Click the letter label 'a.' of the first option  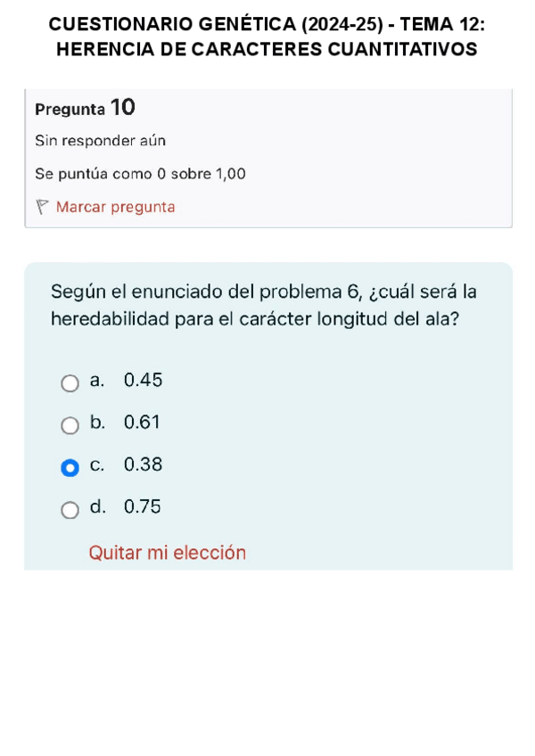97,381
